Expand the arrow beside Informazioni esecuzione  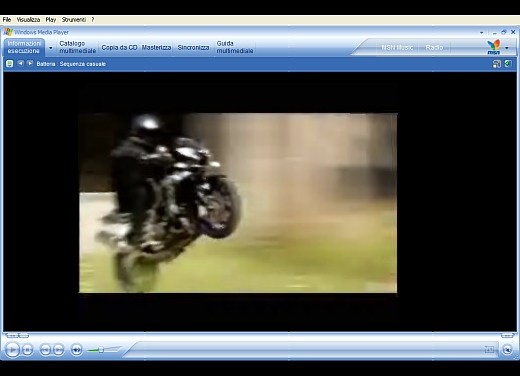51,48
